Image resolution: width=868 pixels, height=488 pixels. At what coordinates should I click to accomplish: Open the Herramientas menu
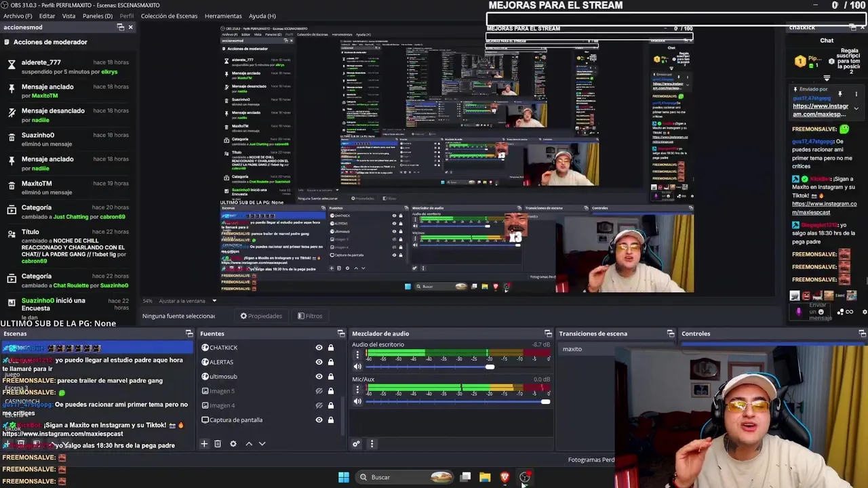[223, 16]
